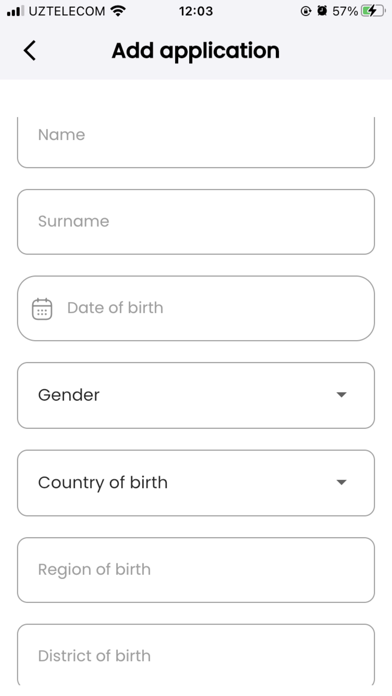
Task: Select the Date of birth field
Action: point(196,308)
